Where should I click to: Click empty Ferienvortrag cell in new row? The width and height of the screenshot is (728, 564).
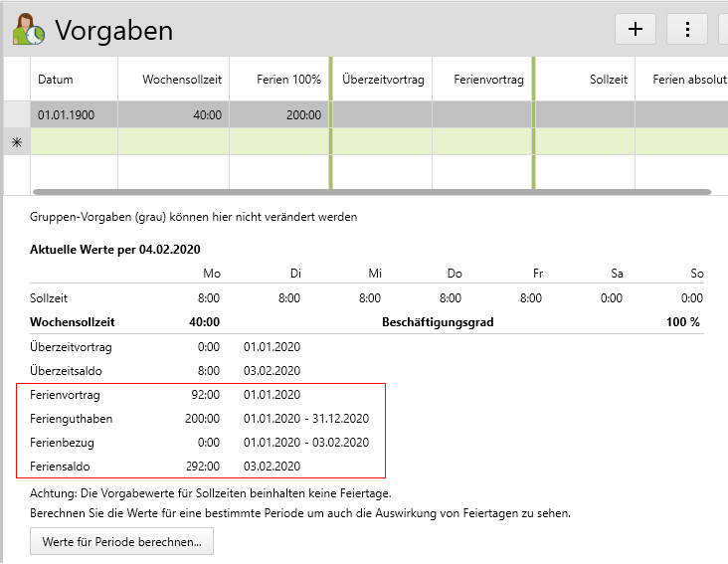pyautogui.click(x=482, y=142)
